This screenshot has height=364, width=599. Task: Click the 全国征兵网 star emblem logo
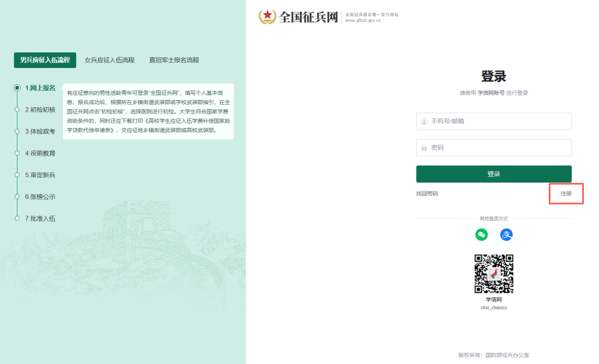(268, 17)
